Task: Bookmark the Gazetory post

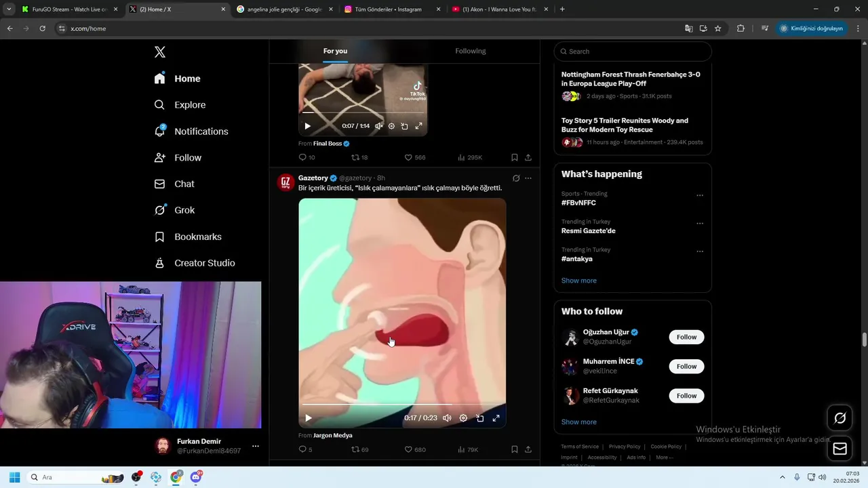Action: (x=515, y=449)
